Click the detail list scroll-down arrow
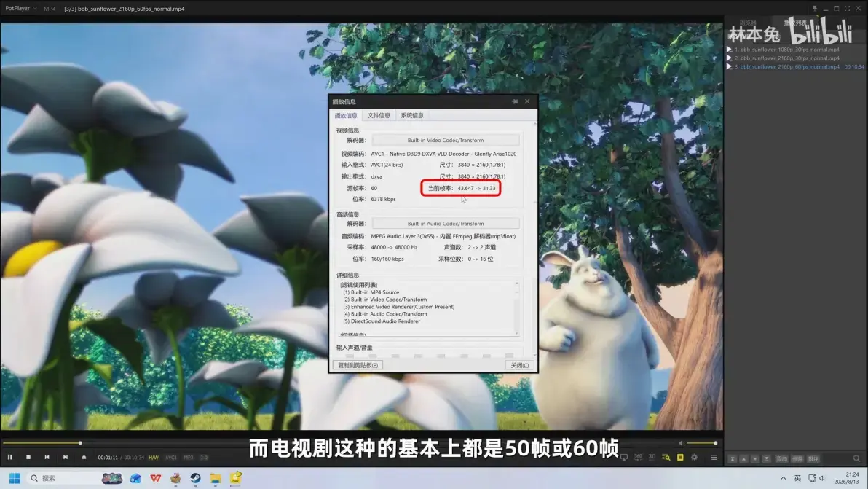This screenshot has width=868, height=489. pyautogui.click(x=517, y=333)
